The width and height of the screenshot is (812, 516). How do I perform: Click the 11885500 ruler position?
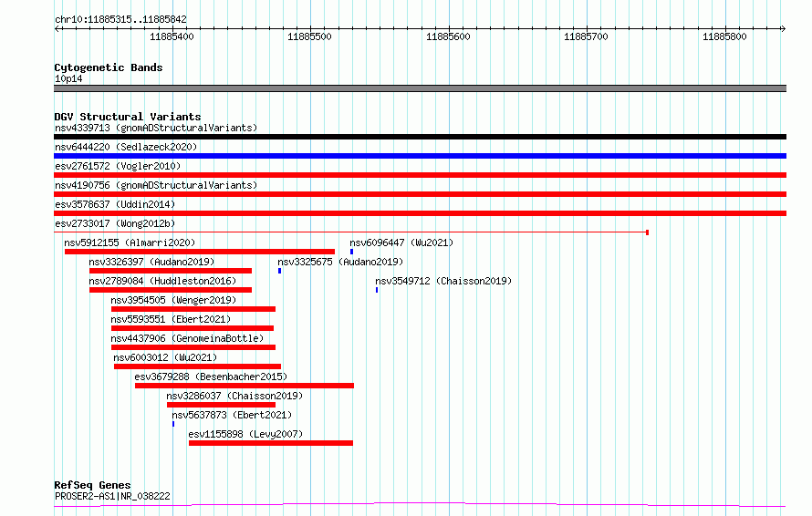tap(309, 36)
